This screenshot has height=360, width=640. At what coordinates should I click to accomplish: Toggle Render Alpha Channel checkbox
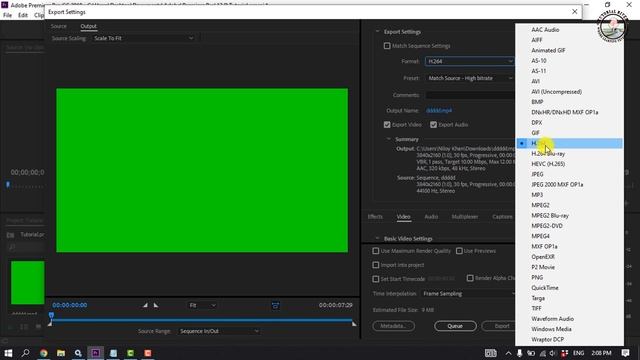click(470, 278)
